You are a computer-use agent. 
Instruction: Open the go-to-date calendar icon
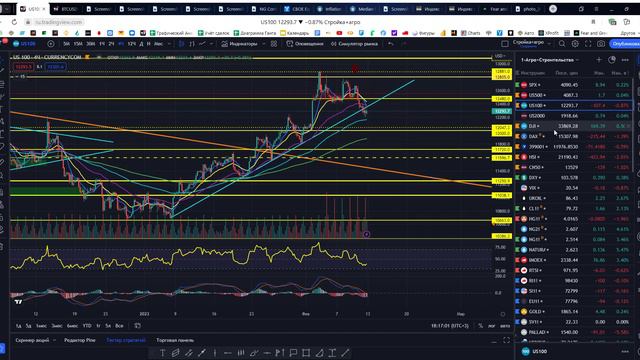pos(138,326)
